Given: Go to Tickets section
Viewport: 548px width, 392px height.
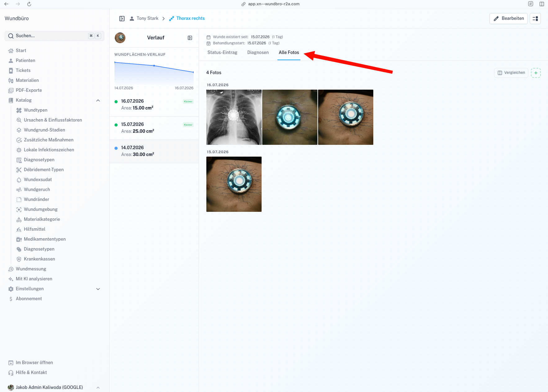Looking at the screenshot, I should (x=23, y=70).
